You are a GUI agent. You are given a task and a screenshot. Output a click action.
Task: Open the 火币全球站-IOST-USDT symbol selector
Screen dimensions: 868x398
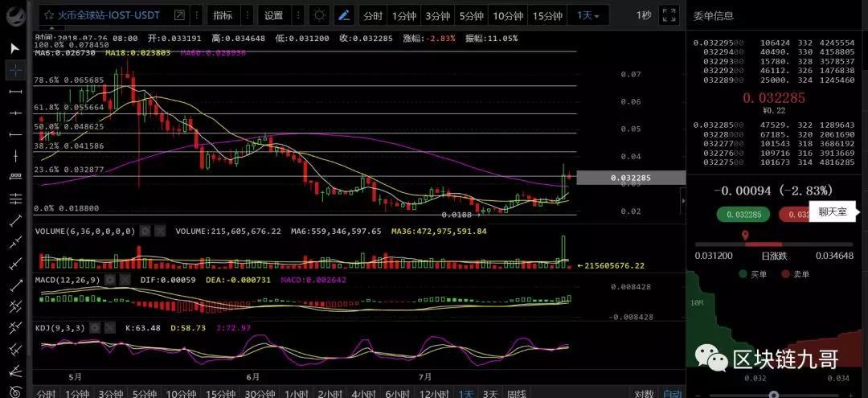109,15
